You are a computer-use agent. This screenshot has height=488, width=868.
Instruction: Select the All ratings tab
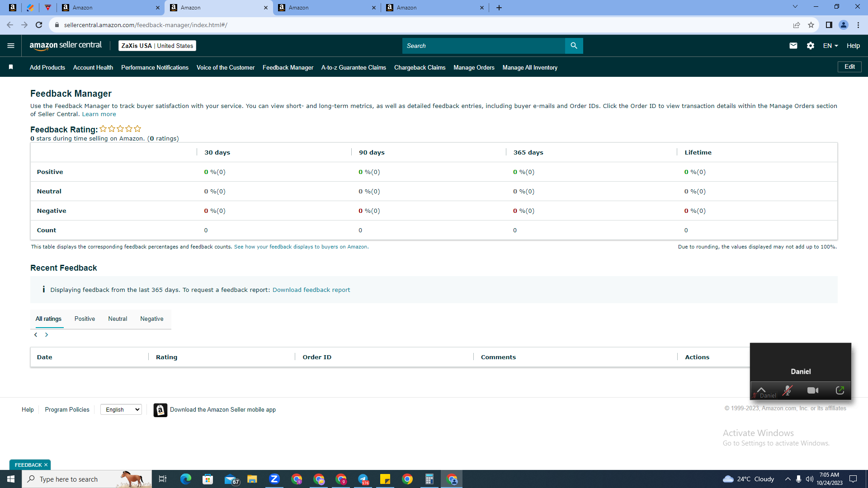tap(48, 319)
